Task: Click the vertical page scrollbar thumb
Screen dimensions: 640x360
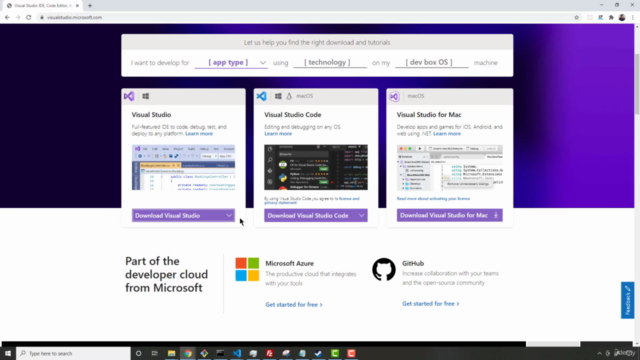Action: pyautogui.click(x=636, y=84)
